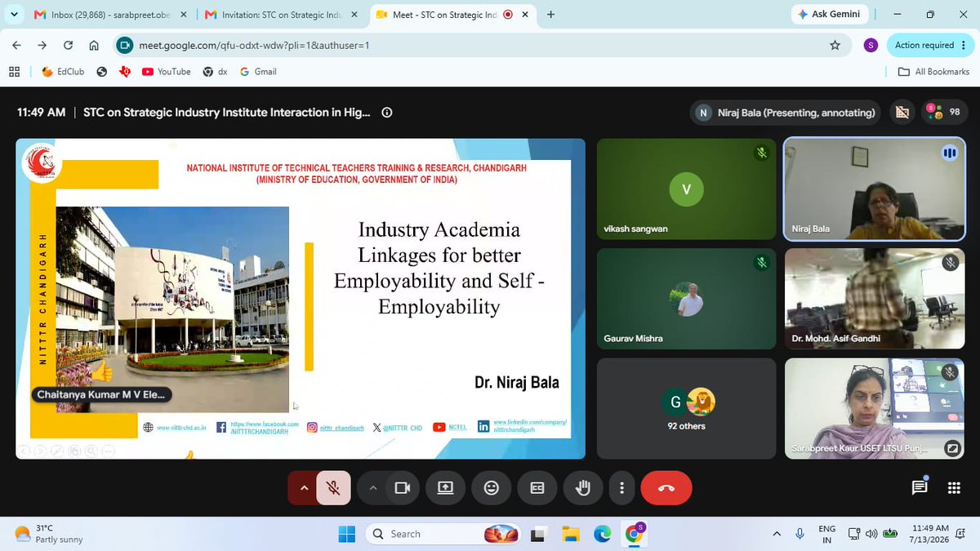Click the Ask Gemini button
This screenshot has width=980, height=551.
coord(830,15)
